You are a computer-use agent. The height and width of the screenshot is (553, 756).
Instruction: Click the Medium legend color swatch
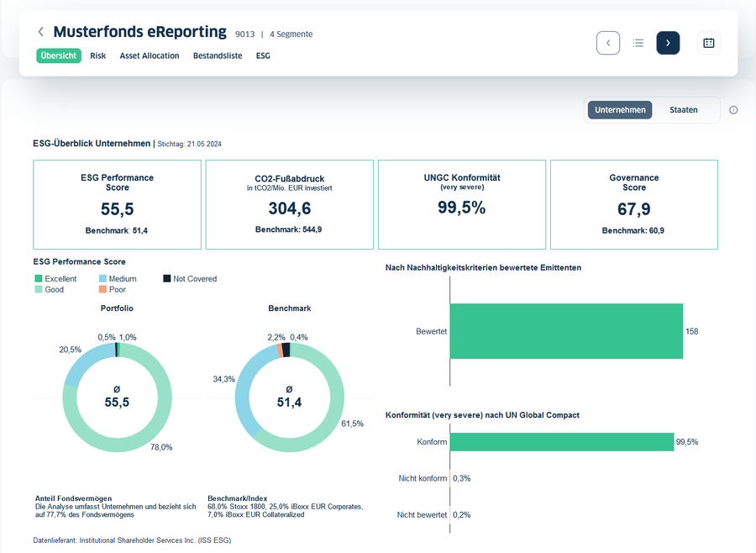[102, 279]
